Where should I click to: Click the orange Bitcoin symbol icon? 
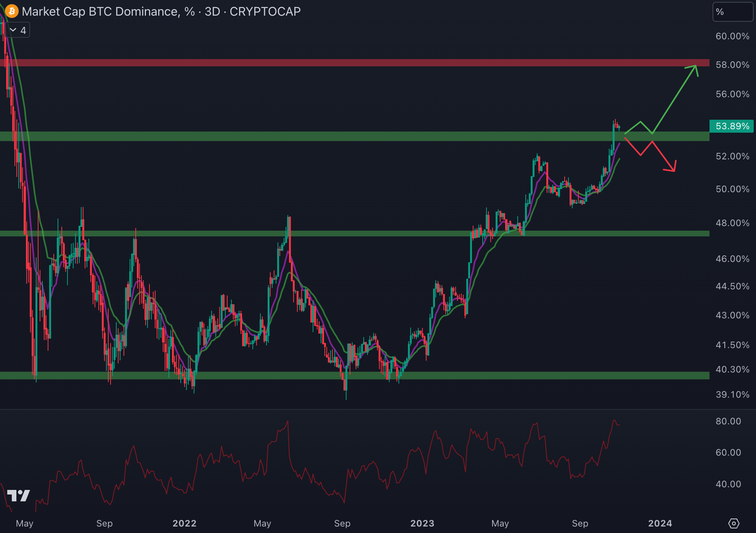12,11
